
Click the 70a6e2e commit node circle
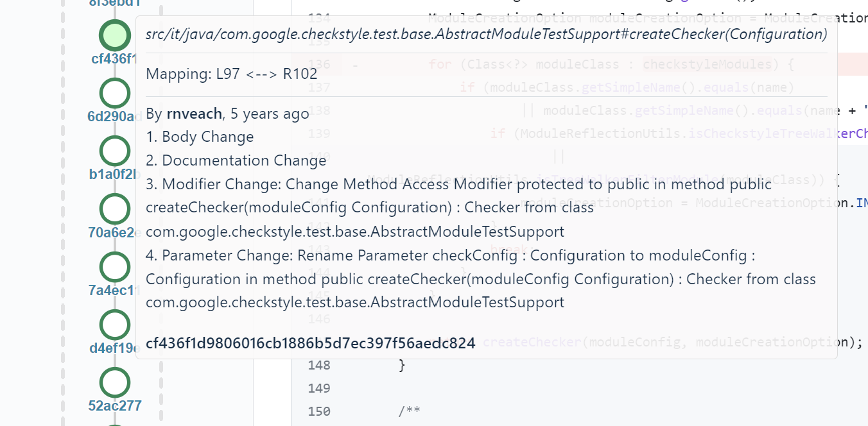[115, 209]
